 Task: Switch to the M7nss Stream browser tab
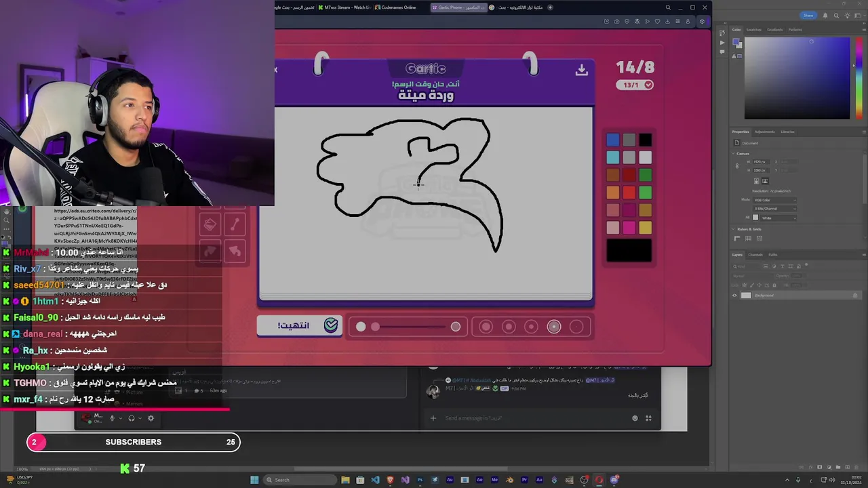click(x=344, y=7)
